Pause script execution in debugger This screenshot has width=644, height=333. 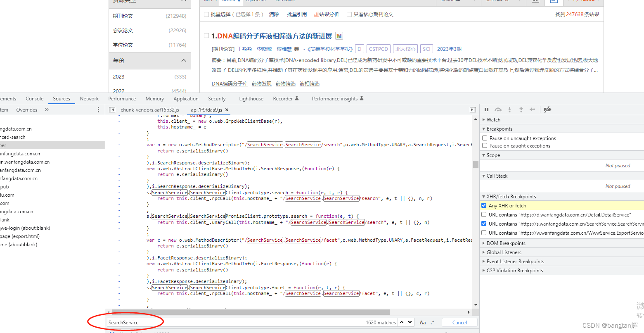coord(486,109)
